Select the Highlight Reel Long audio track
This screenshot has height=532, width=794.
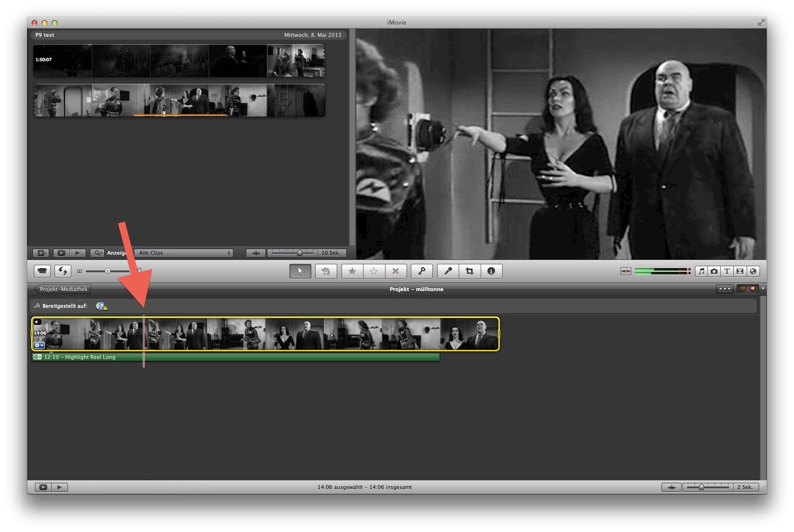click(236, 357)
